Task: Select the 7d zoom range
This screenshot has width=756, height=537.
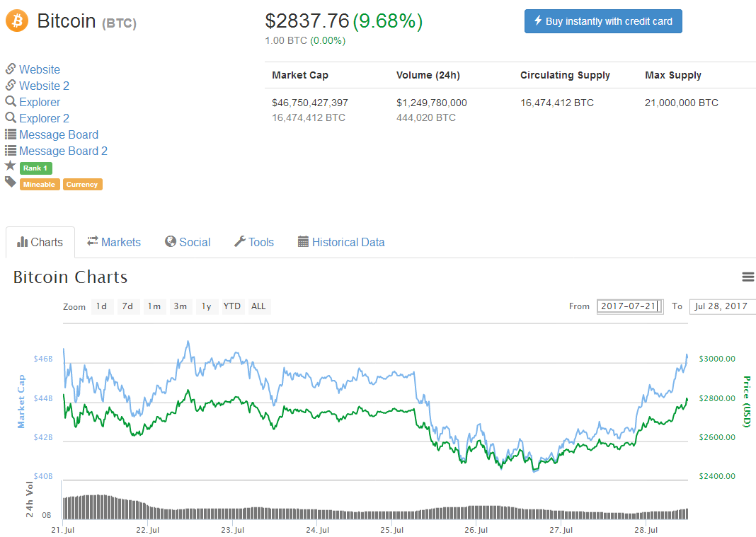Action: (127, 306)
